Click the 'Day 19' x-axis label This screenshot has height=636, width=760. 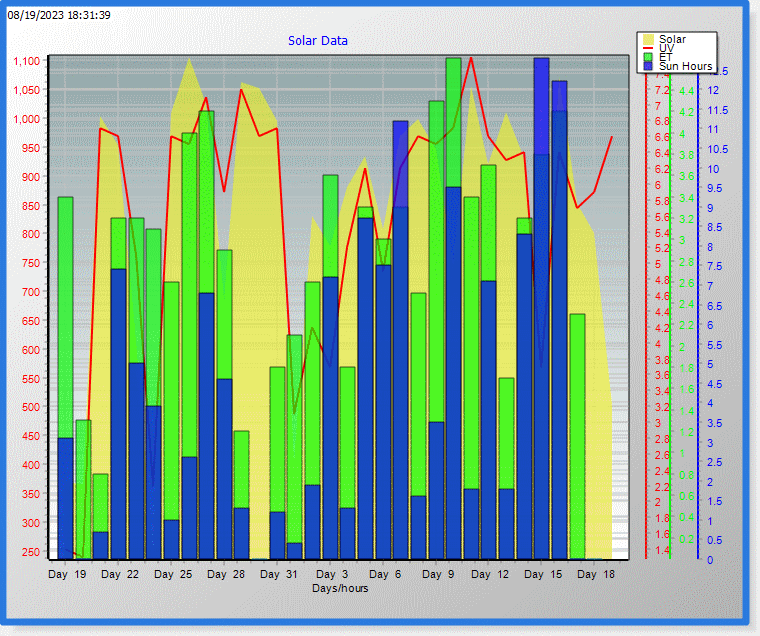click(x=67, y=574)
